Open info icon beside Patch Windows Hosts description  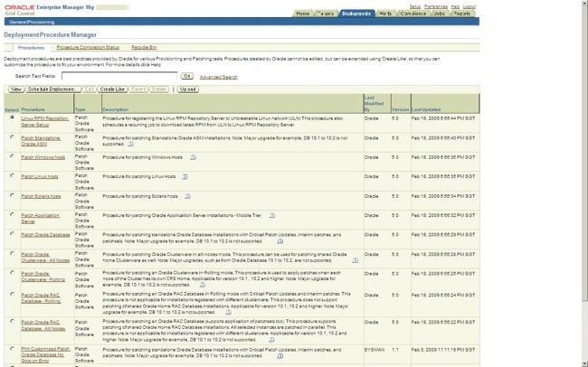(x=193, y=157)
